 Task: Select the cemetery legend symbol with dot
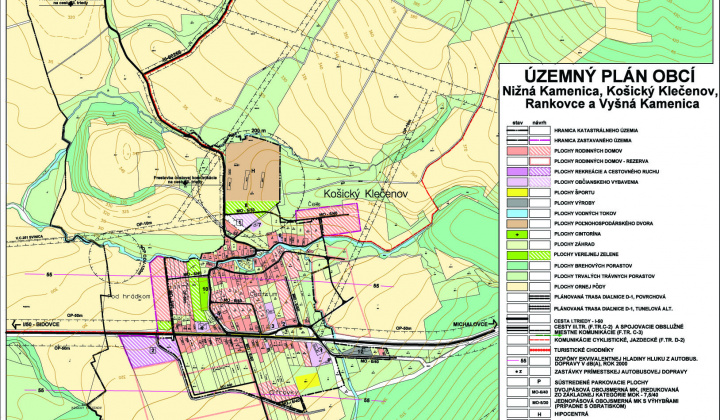(518, 233)
